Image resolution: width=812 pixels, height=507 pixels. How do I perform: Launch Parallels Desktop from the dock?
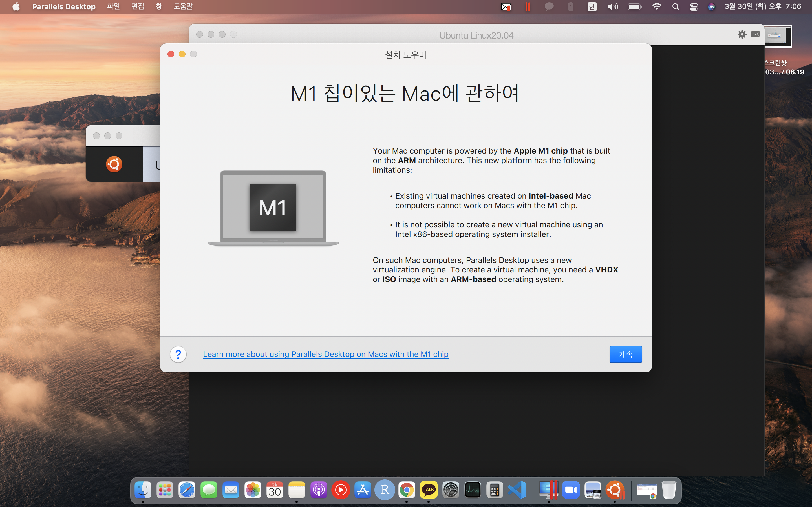coord(548,490)
